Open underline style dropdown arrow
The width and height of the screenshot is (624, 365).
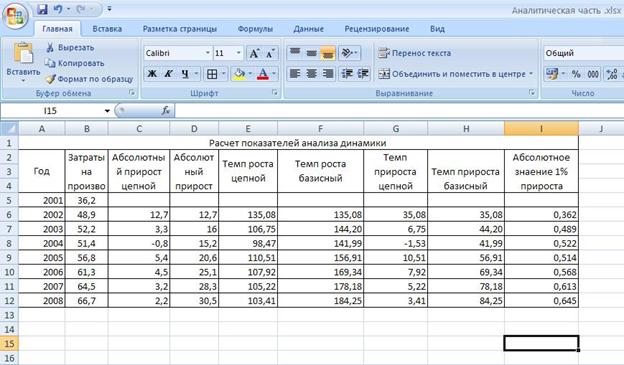(196, 74)
